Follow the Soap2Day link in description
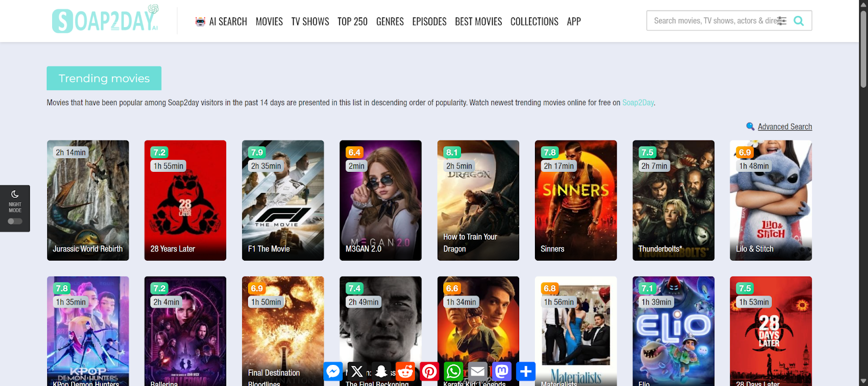 (638, 102)
